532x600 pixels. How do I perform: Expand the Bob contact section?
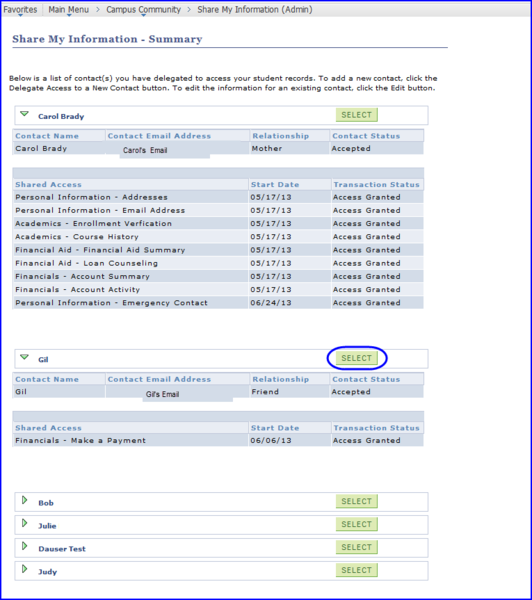tap(24, 500)
